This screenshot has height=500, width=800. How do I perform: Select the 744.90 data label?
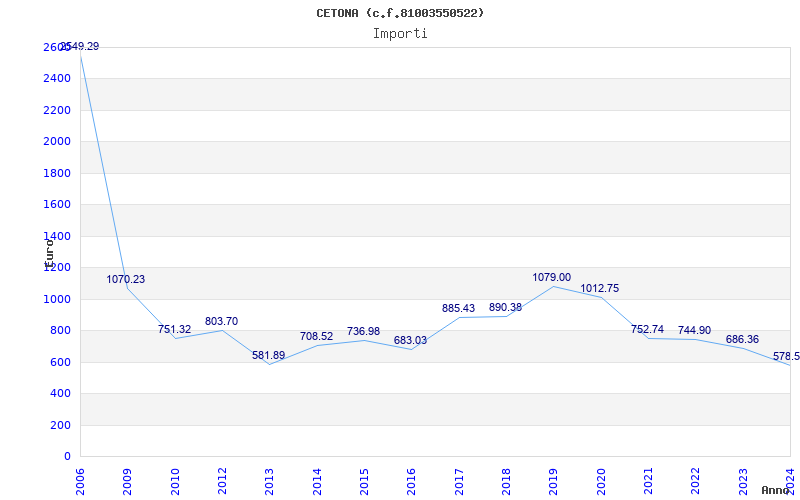pyautogui.click(x=694, y=331)
